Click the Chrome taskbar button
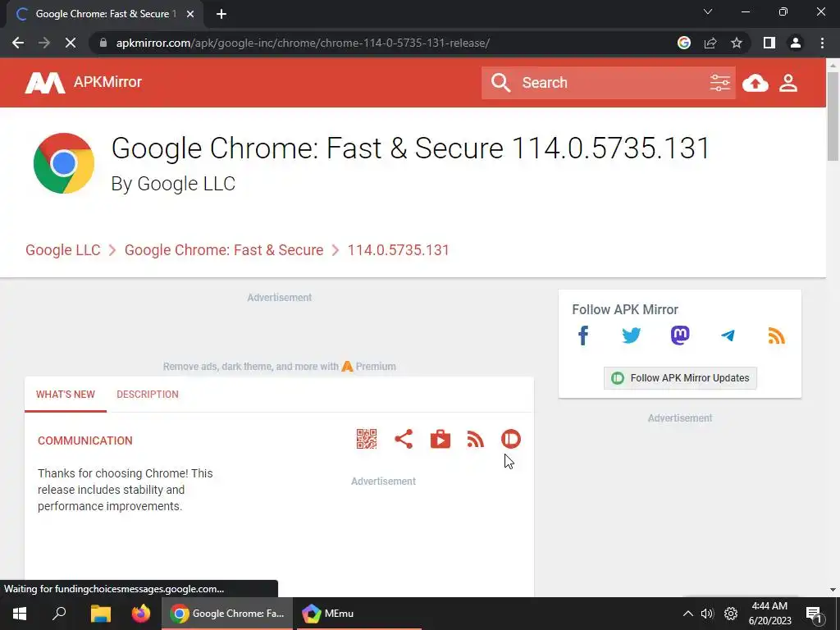The width and height of the screenshot is (840, 630). coord(227,614)
